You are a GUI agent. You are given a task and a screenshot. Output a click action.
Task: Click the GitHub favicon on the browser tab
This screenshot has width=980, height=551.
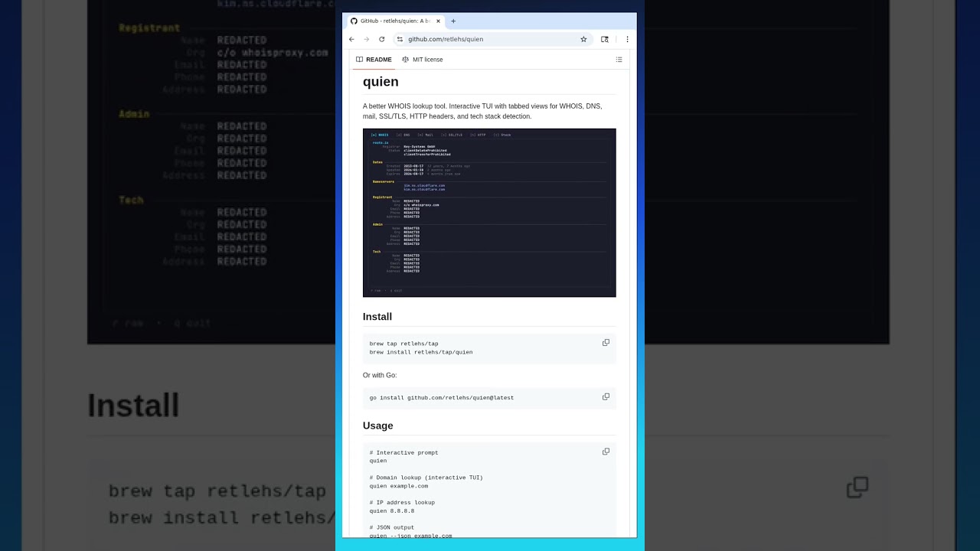tap(354, 21)
